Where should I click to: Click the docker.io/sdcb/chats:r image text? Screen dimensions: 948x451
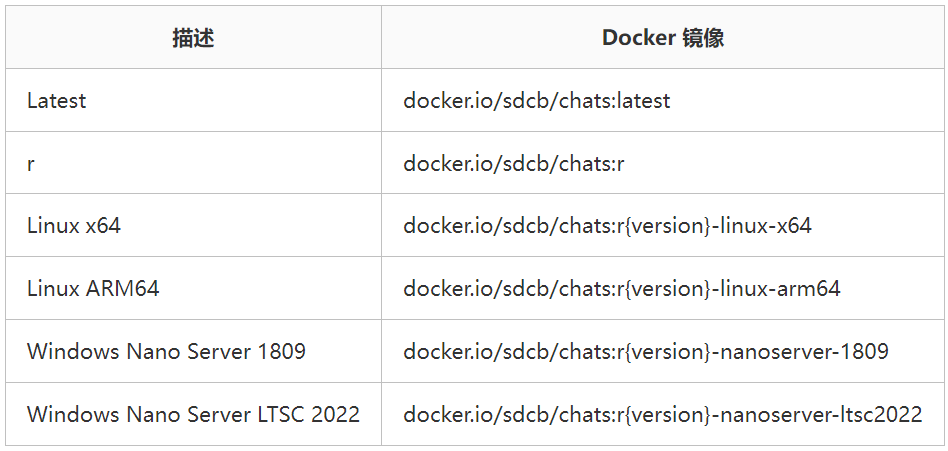pyautogui.click(x=513, y=163)
